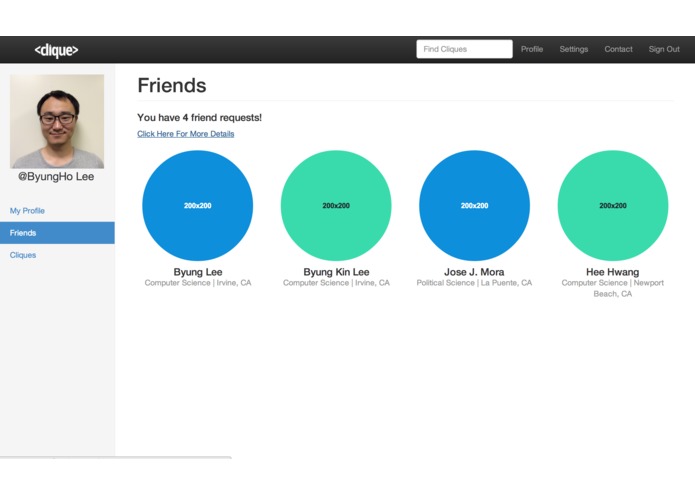Open My Profile in the sidebar
Image resolution: width=695 pixels, height=494 pixels.
coord(27,211)
